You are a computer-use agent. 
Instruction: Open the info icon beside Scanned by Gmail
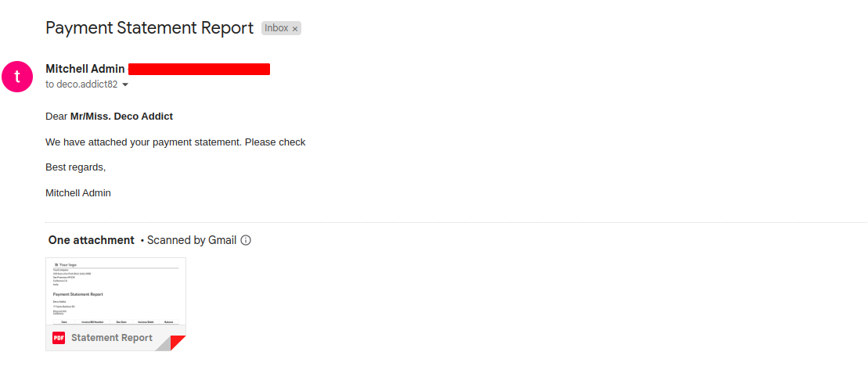(x=247, y=240)
